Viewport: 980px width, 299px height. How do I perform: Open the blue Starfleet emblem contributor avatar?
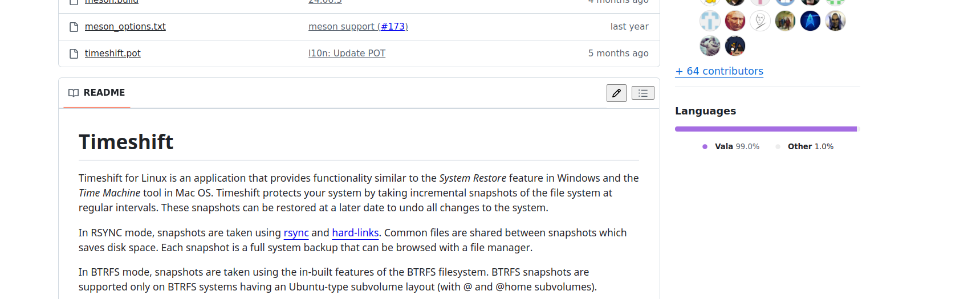tap(810, 21)
